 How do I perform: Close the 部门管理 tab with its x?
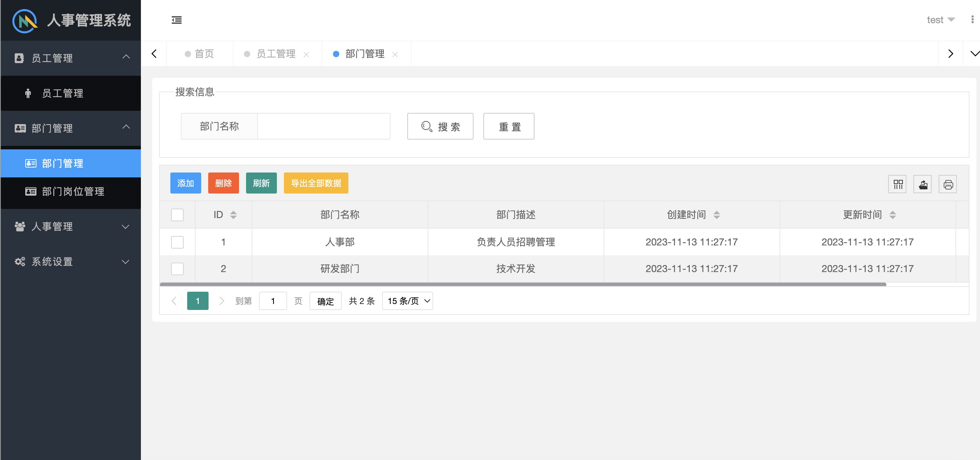click(x=395, y=54)
